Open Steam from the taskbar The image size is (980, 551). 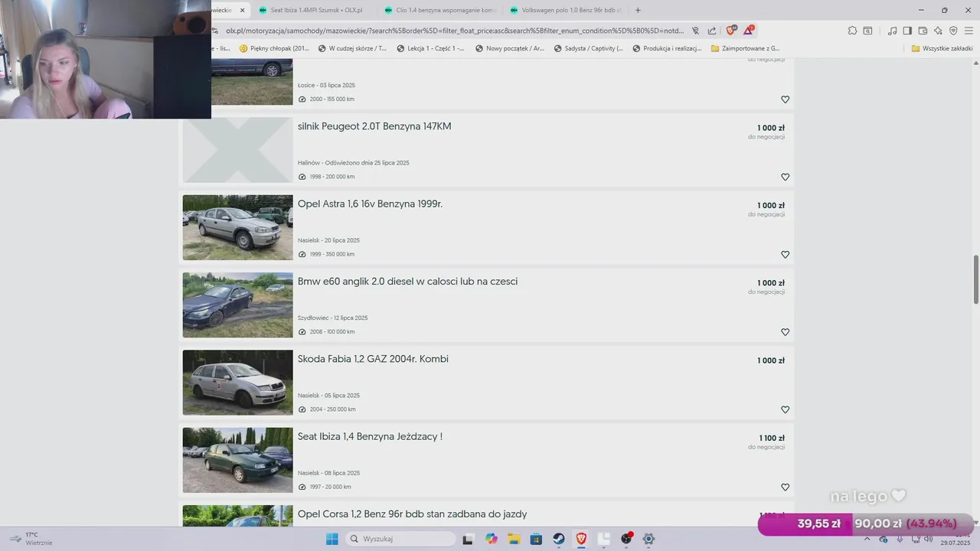pos(559,539)
